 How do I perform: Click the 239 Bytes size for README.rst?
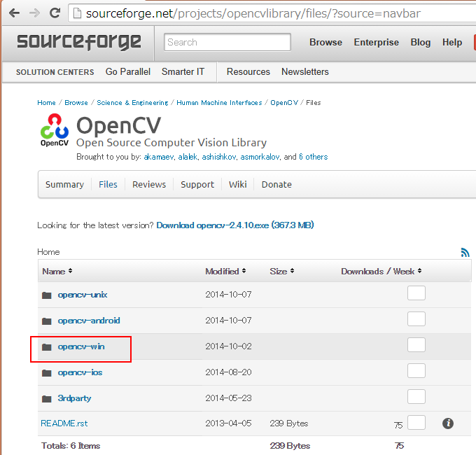pyautogui.click(x=288, y=423)
